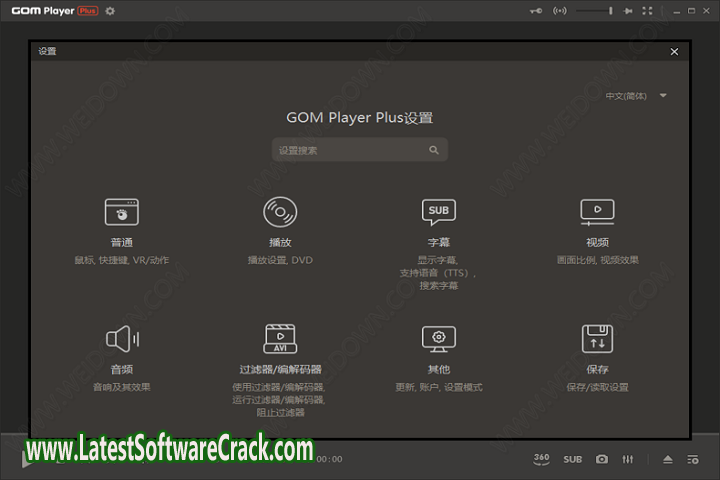This screenshot has width=720, height=480.
Task: Open 其他 other settings monitor icon
Action: pos(438,339)
